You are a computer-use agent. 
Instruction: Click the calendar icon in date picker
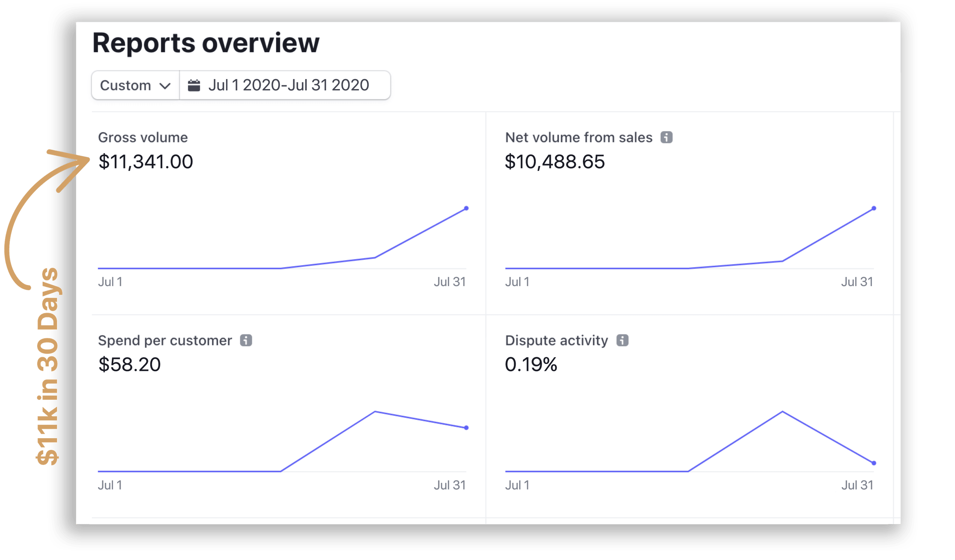194,85
